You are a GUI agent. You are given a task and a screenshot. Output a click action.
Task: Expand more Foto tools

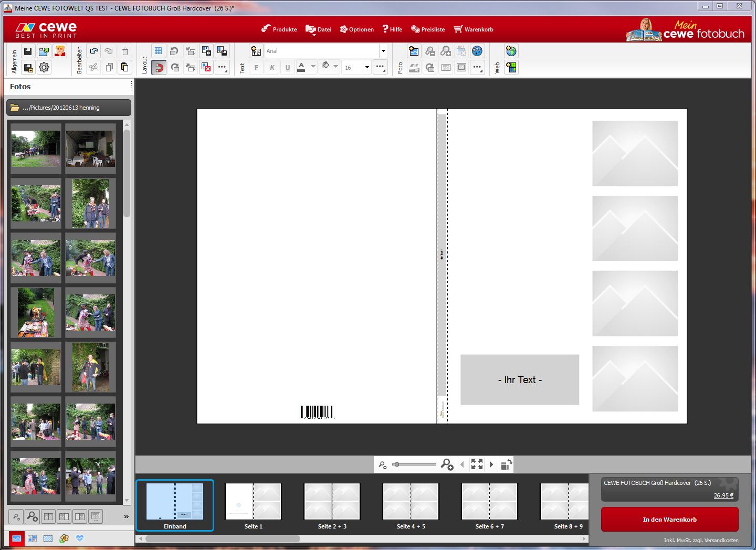(477, 67)
